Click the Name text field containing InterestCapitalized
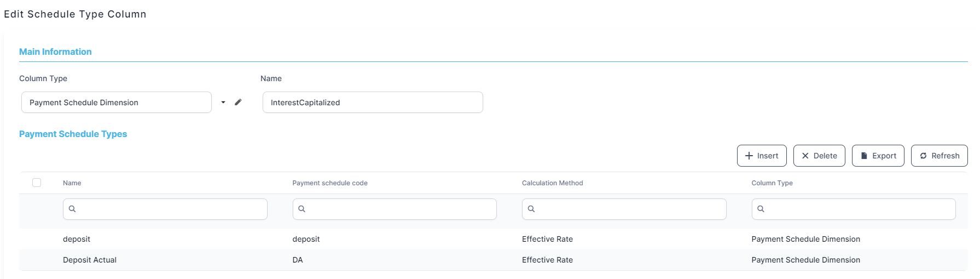Screen dimensions: 980x279 pos(372,103)
